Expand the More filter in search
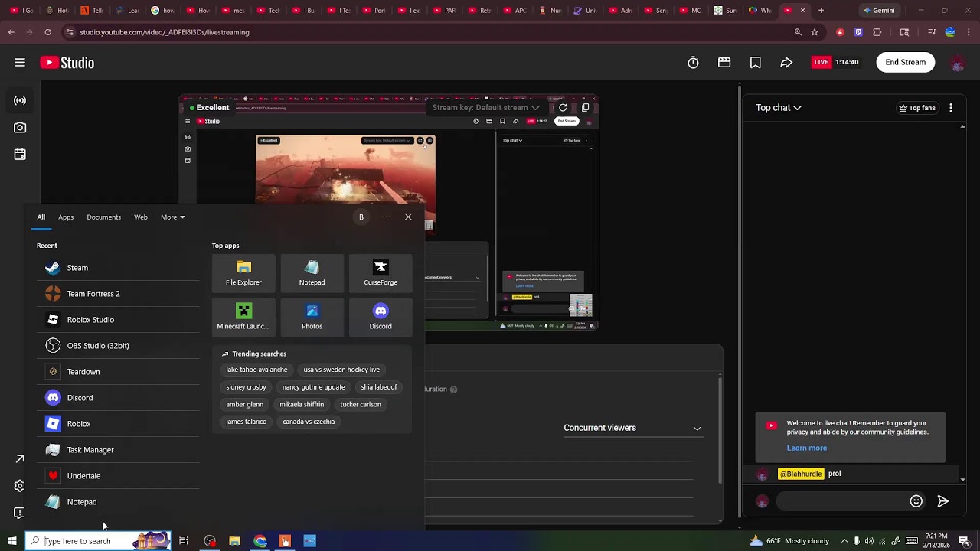This screenshot has height=551, width=980. pos(173,217)
